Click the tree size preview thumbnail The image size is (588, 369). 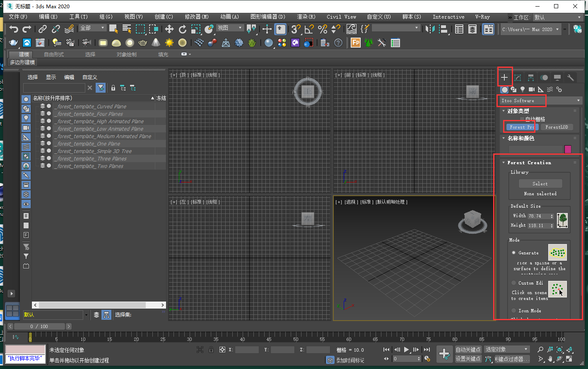point(562,220)
